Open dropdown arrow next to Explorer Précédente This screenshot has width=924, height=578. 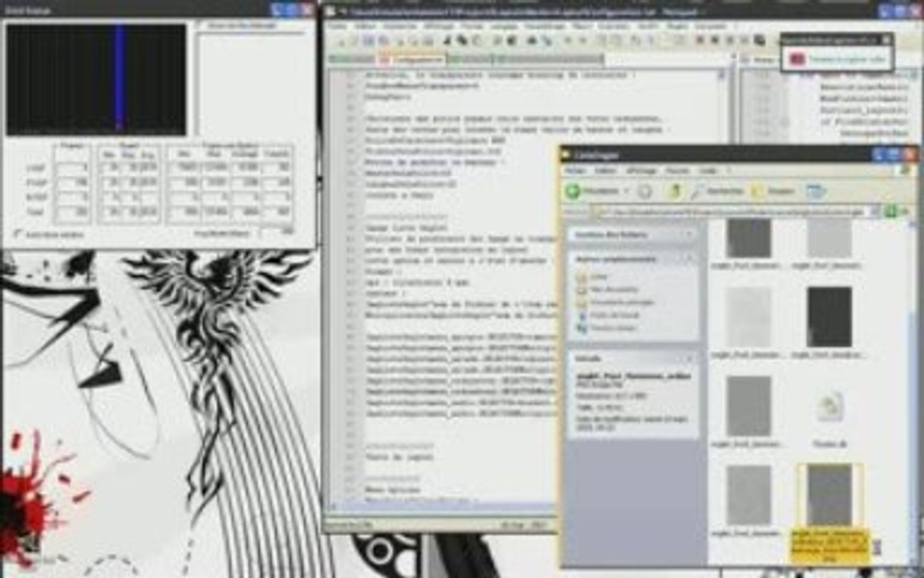coord(626,190)
